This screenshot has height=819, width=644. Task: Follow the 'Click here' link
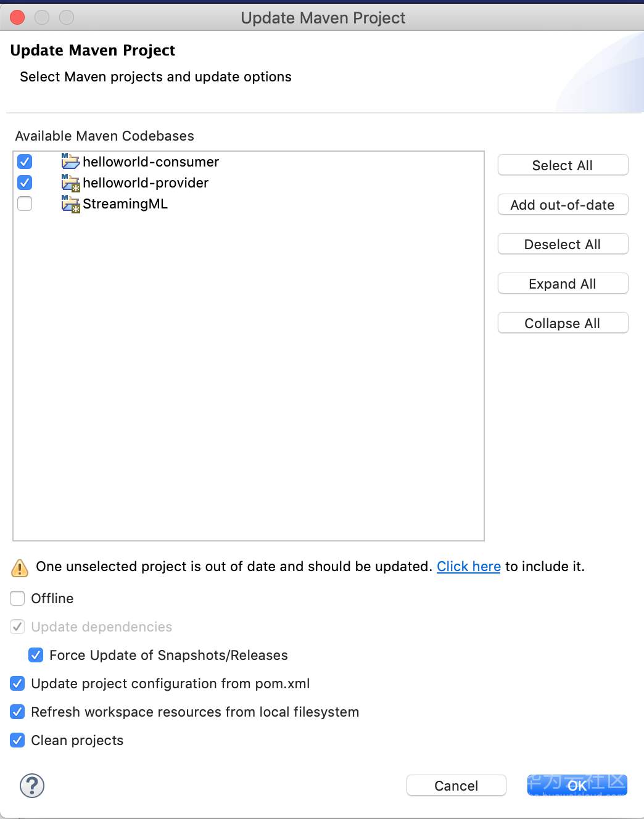[469, 566]
